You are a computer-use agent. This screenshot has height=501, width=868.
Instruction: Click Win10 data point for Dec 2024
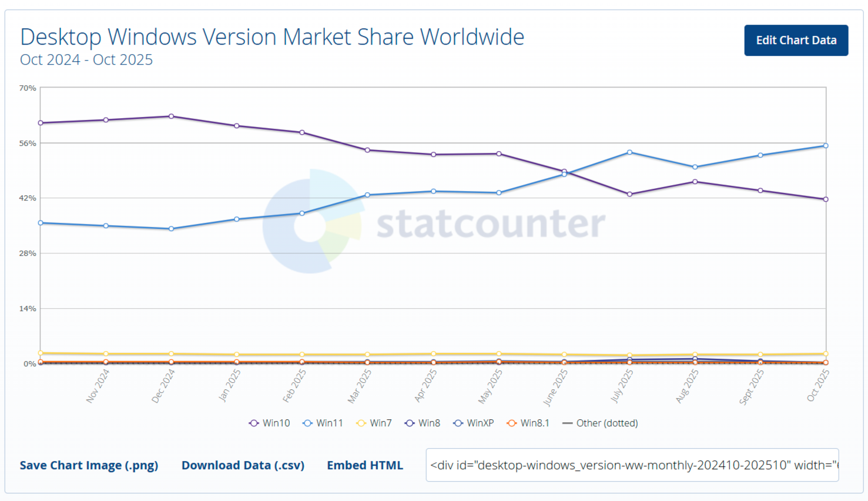click(x=171, y=116)
